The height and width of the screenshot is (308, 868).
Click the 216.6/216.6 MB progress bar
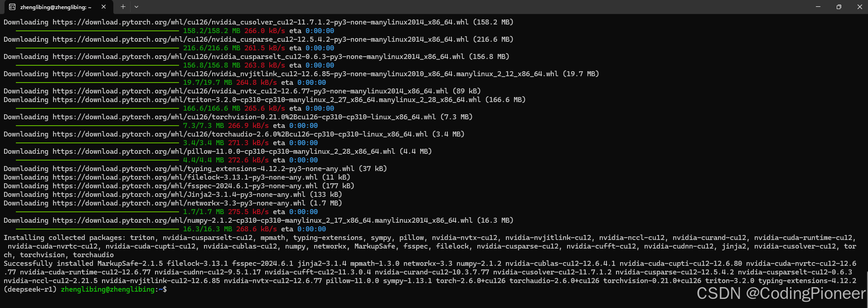click(97, 48)
